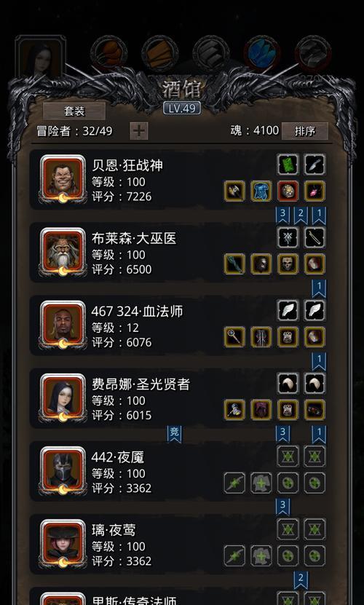
Task: Open the female character portrait at top
Action: point(41,57)
